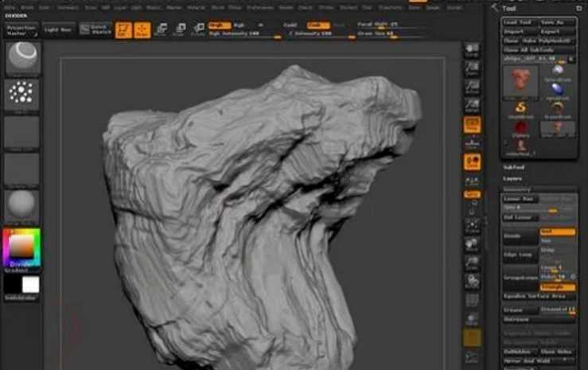Open the current brush thumbnail picker
The height and width of the screenshot is (370, 588).
[x=23, y=58]
